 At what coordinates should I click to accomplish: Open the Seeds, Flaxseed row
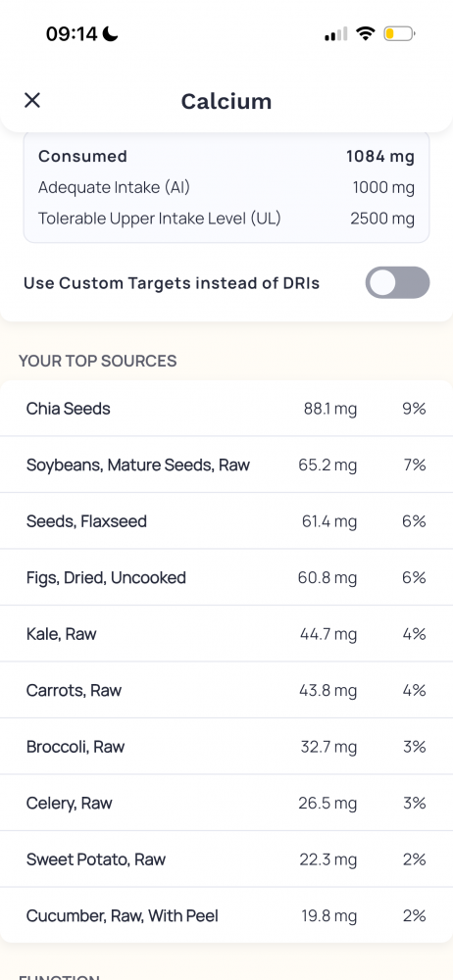(x=226, y=521)
